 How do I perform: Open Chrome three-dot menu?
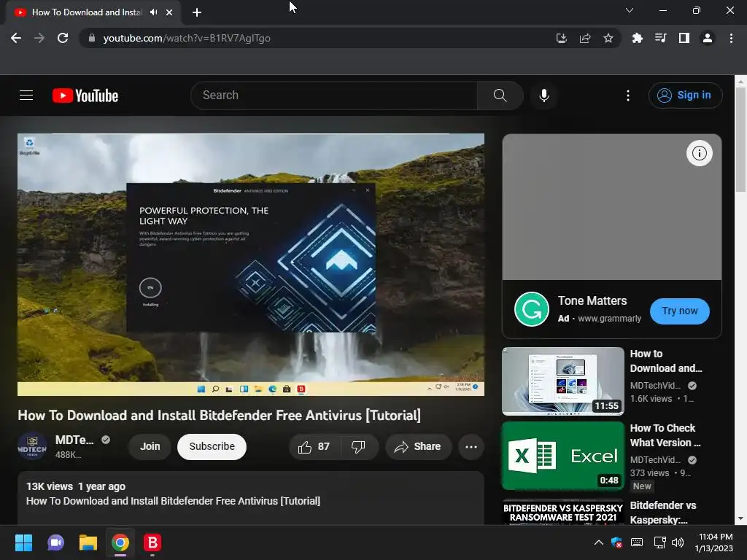731,38
